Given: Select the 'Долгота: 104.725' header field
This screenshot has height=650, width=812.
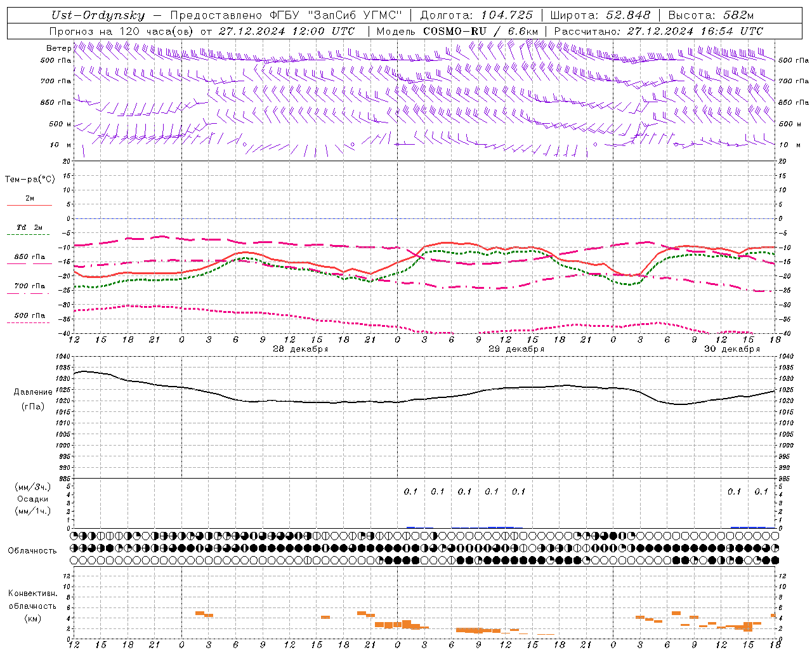Looking at the screenshot, I should (x=476, y=15).
